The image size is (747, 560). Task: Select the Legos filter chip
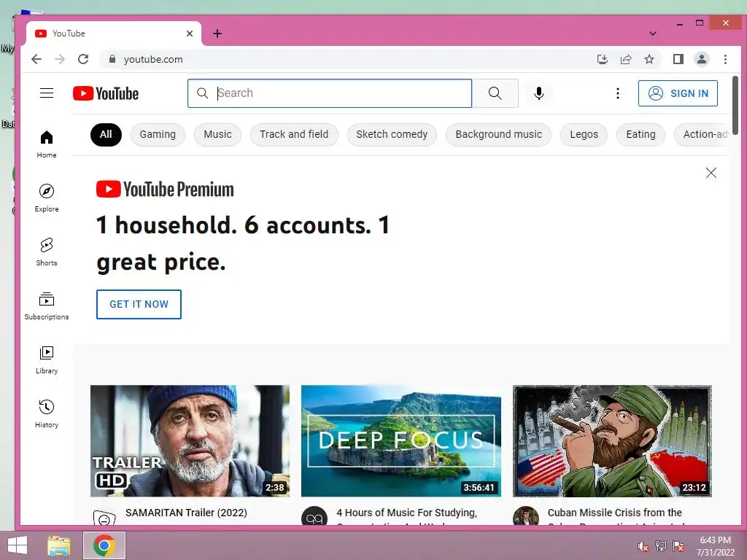(x=584, y=134)
